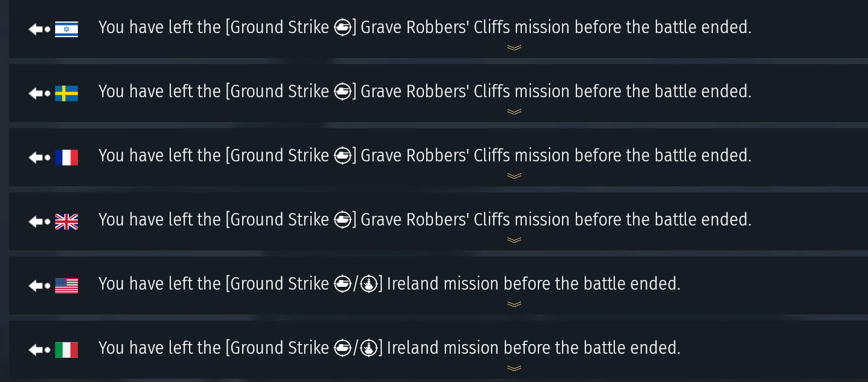
Task: Expand details chevron under the Israel row
Action: coord(514,48)
